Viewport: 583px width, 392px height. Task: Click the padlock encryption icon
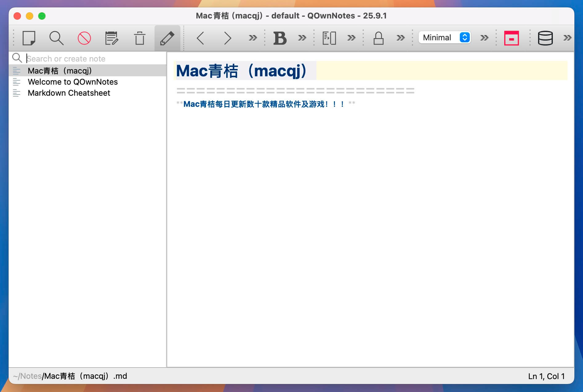pyautogui.click(x=378, y=38)
